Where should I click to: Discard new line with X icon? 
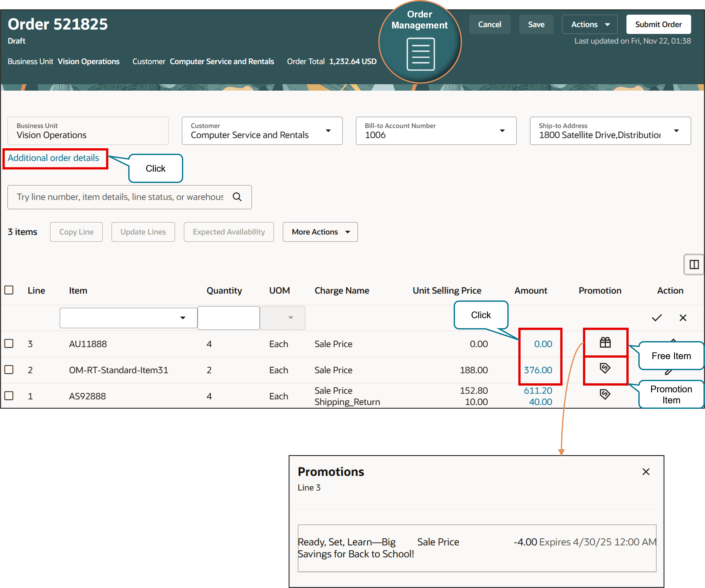683,318
